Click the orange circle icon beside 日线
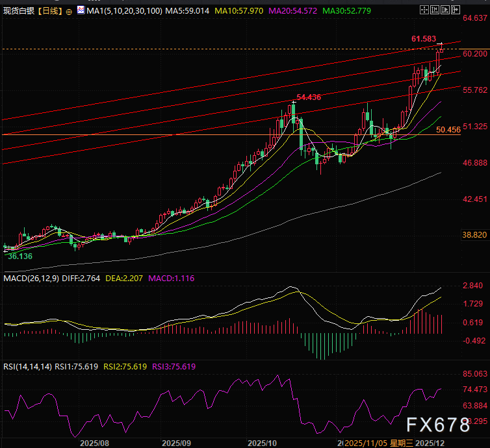The image size is (490, 448). 69,11
